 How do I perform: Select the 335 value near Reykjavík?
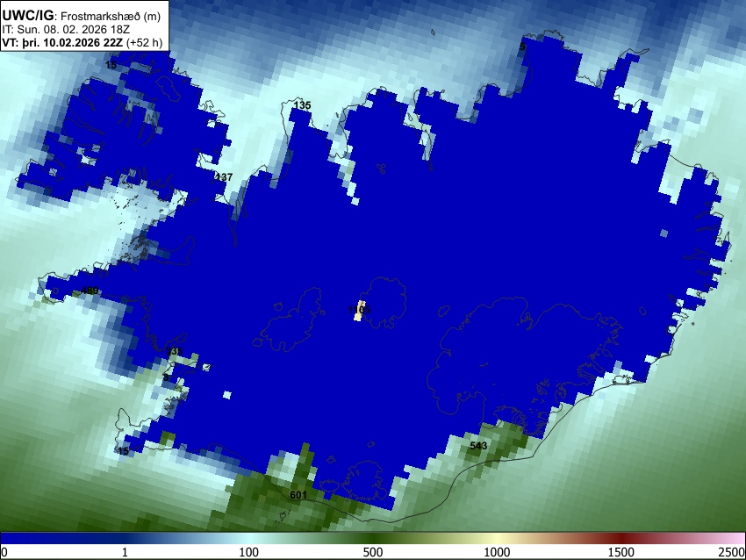tap(175, 351)
